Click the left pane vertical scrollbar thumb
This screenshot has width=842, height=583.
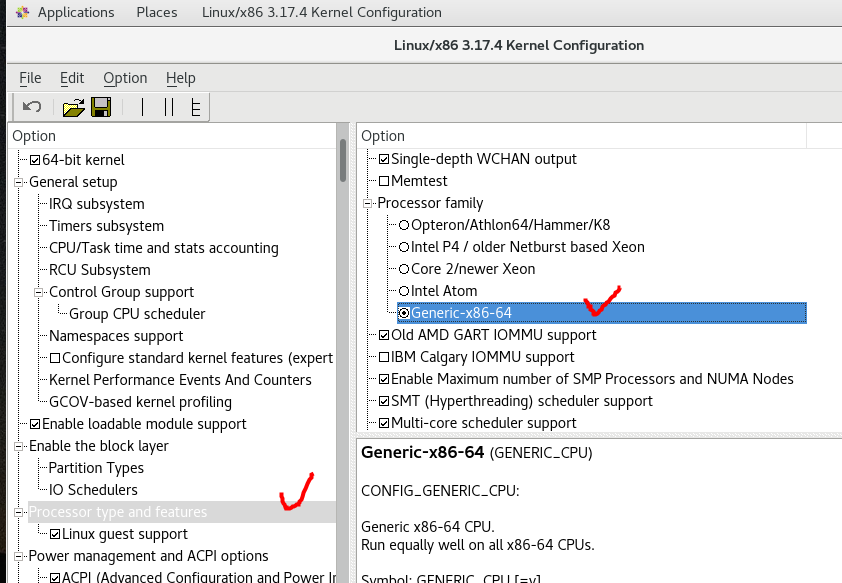coord(343,161)
